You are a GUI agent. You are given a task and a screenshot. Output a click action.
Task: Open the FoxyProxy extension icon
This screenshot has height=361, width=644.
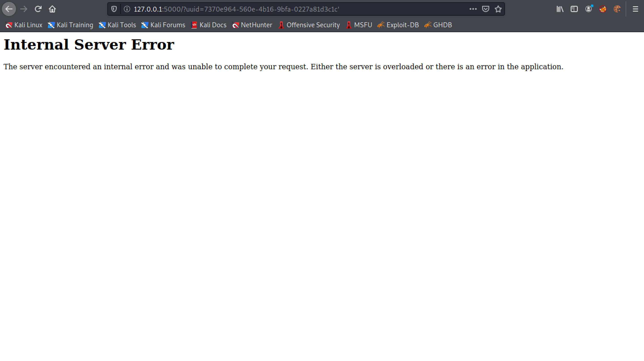click(x=603, y=9)
